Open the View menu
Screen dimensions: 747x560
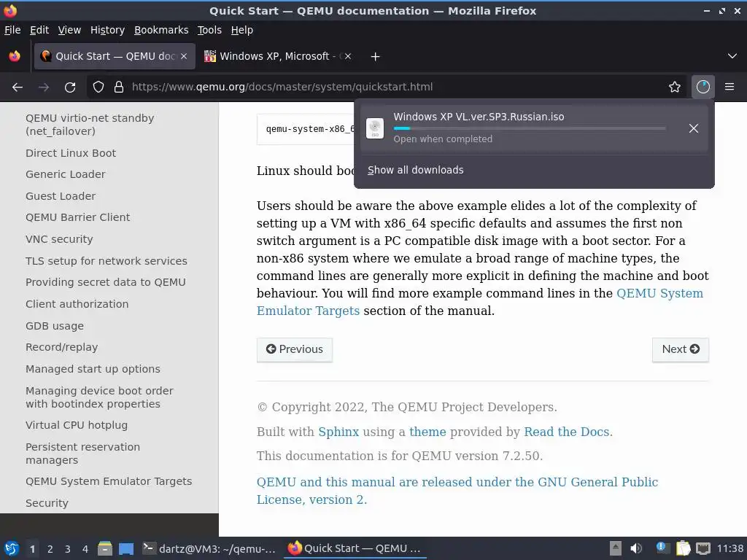click(69, 30)
